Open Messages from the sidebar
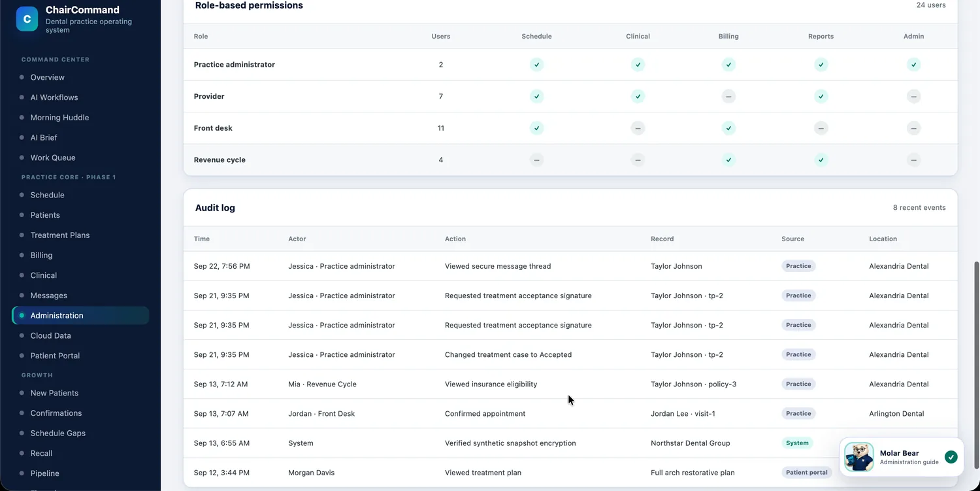Screen dimensions: 980x491 pos(80,296)
